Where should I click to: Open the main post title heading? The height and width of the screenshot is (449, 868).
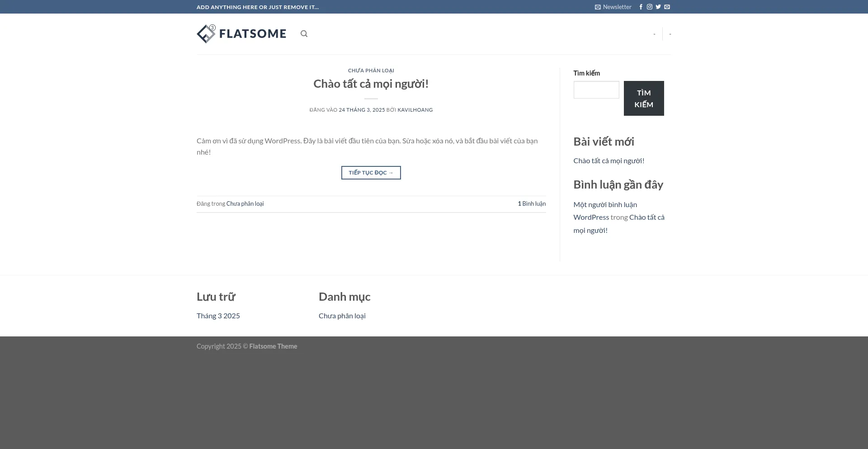(371, 84)
